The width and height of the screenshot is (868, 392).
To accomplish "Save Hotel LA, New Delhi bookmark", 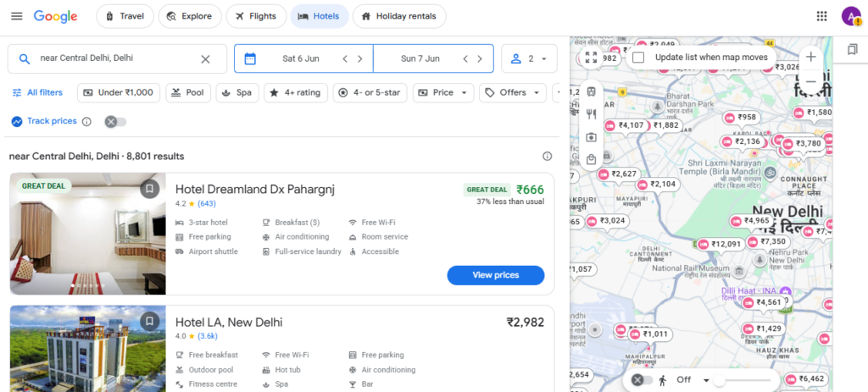I will (x=149, y=321).
